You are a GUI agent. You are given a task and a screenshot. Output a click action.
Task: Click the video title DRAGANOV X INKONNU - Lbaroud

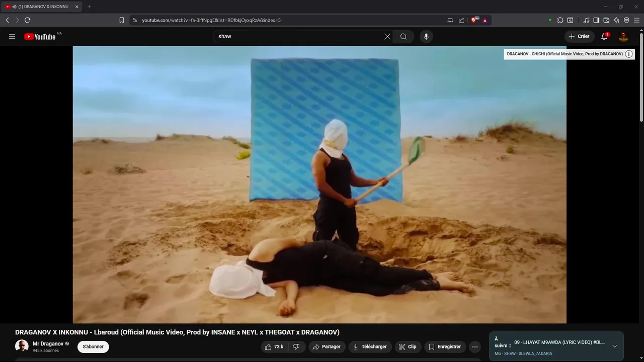click(x=177, y=332)
